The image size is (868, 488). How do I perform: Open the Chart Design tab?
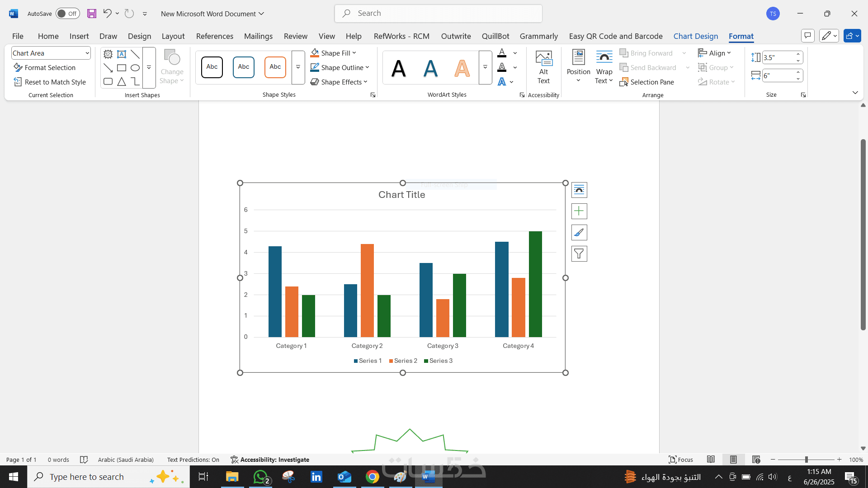coord(695,36)
